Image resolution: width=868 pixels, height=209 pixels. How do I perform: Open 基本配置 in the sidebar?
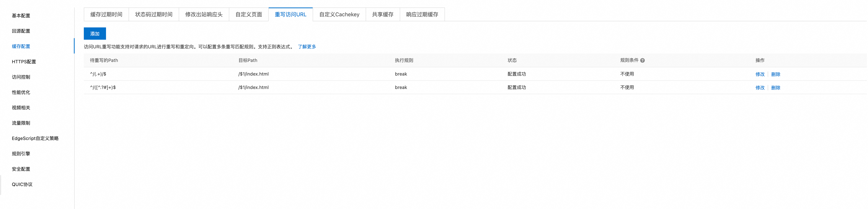tap(21, 16)
